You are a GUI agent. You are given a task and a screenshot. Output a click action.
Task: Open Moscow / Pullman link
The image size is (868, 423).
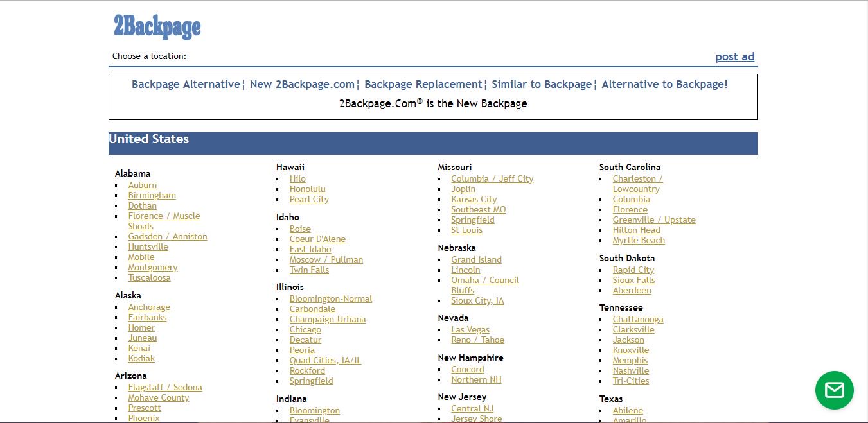click(326, 259)
